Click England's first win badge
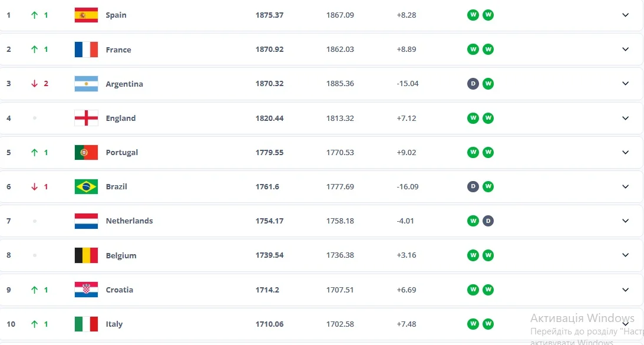 [x=473, y=118]
